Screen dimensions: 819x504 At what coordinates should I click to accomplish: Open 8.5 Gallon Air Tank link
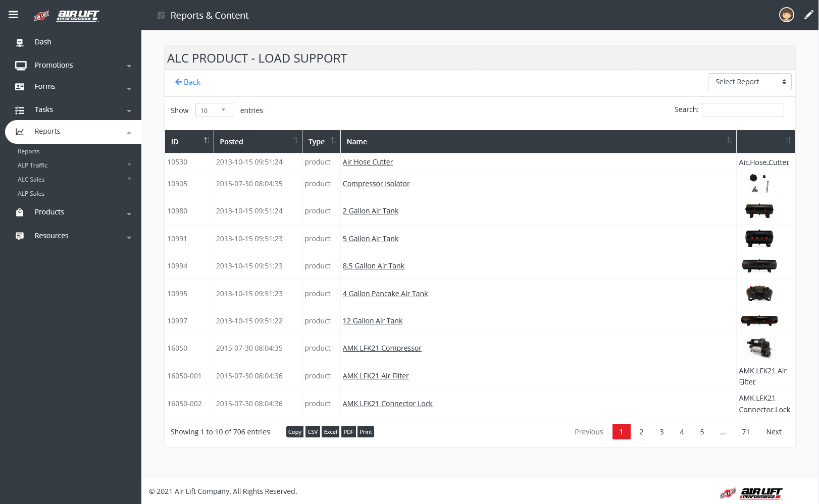[x=374, y=266]
